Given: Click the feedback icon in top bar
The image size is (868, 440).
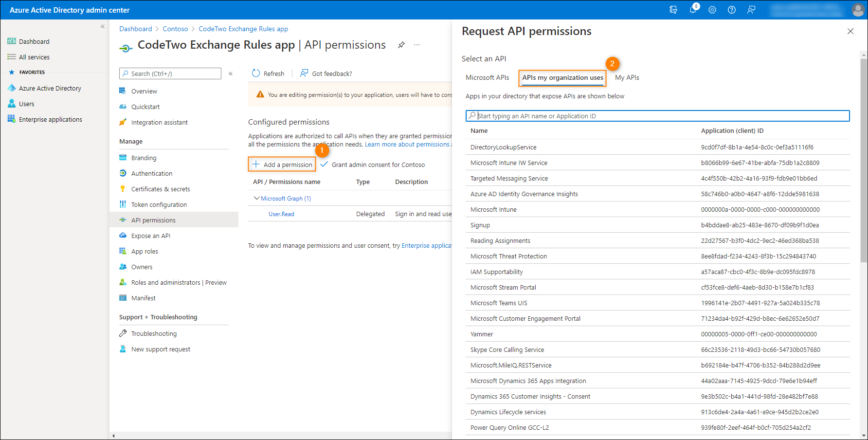Looking at the screenshot, I should tap(751, 10).
